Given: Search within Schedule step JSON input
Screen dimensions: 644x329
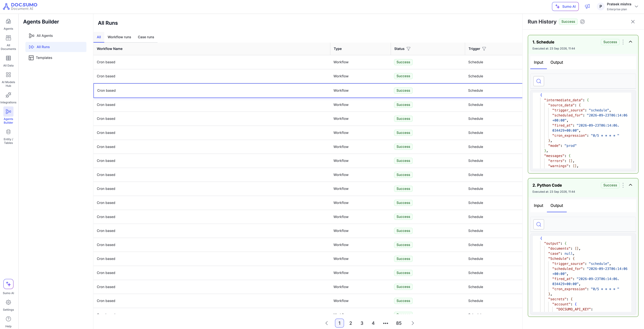Looking at the screenshot, I should pyautogui.click(x=539, y=81).
